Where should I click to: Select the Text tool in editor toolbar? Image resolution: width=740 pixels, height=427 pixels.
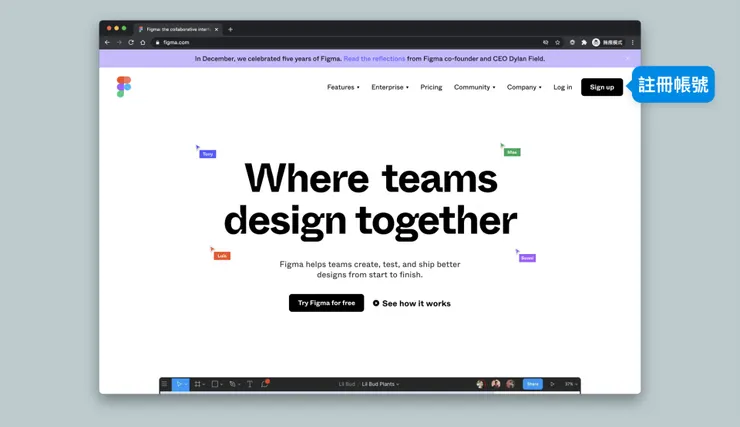click(x=250, y=384)
